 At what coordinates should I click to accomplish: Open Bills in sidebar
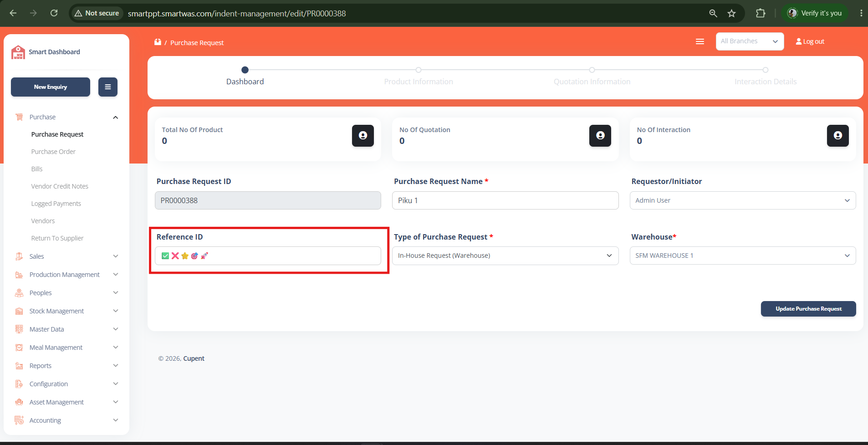click(37, 169)
